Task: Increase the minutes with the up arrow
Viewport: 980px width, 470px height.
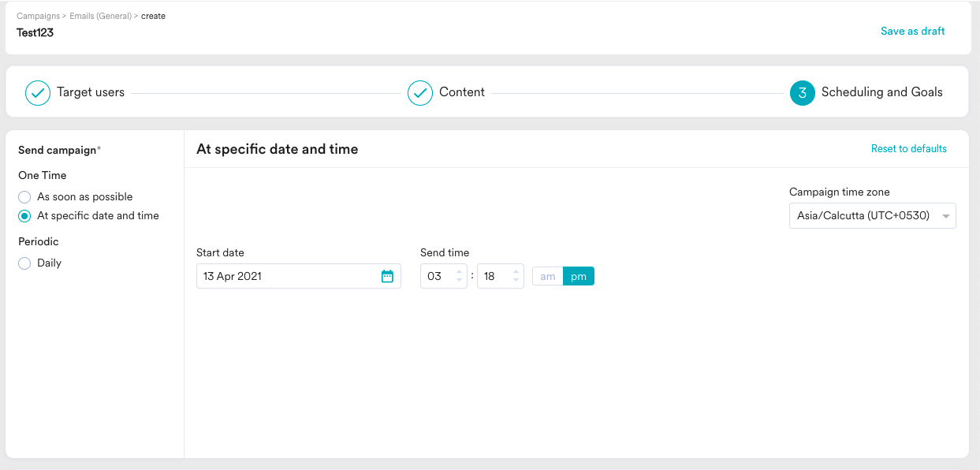Action: [516, 272]
